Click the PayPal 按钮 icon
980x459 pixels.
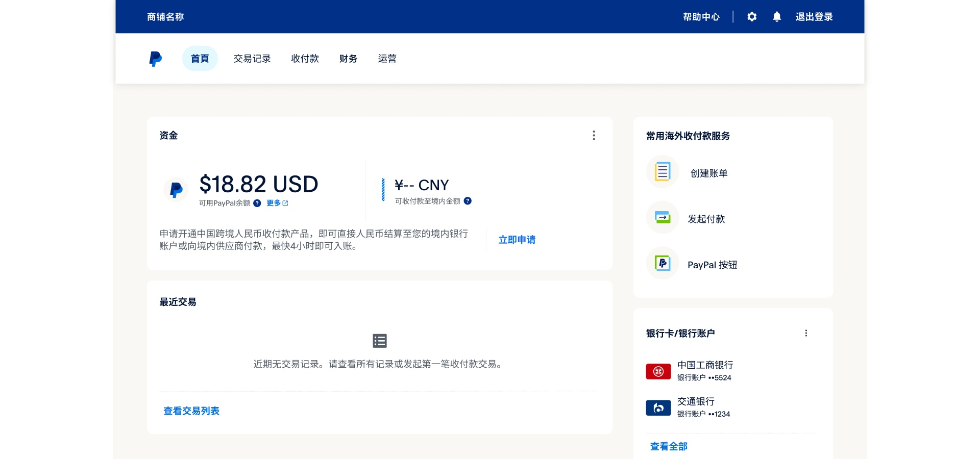click(x=663, y=264)
